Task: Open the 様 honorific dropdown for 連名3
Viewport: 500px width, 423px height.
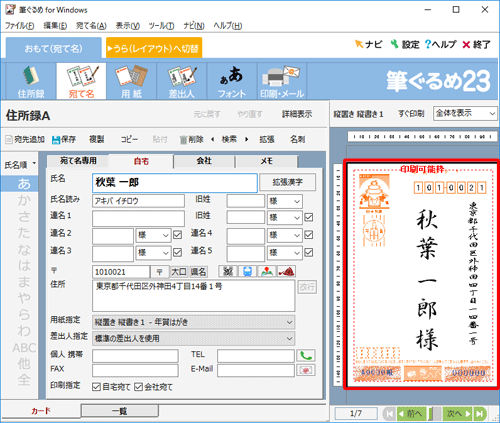Action: pos(153,253)
